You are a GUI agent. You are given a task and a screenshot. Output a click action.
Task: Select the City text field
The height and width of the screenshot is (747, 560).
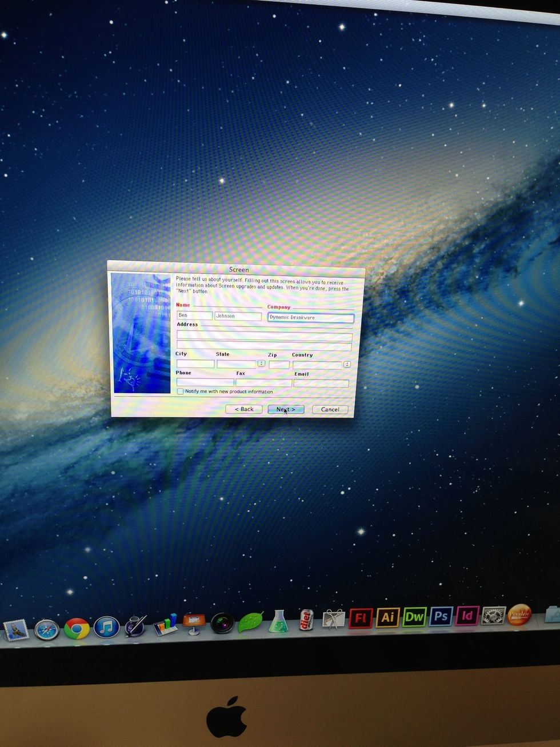click(195, 363)
